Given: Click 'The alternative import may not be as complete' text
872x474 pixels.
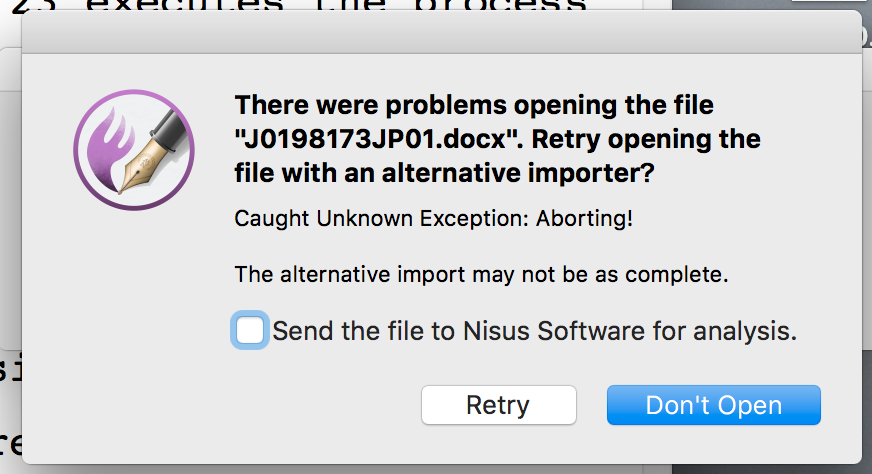Looking at the screenshot, I should click(481, 274).
